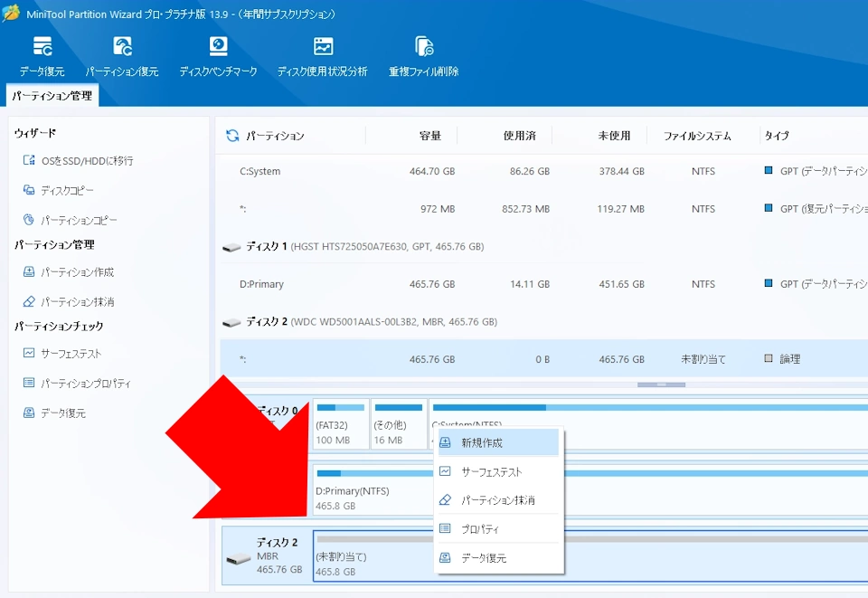The image size is (868, 598).
Task: Sort by the ファイルシステム column header
Action: point(697,136)
